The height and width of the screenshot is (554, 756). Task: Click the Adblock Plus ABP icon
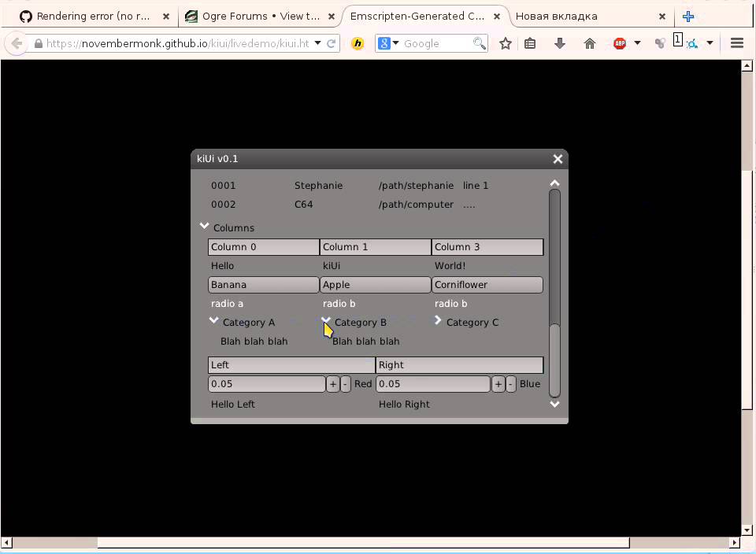tap(620, 43)
